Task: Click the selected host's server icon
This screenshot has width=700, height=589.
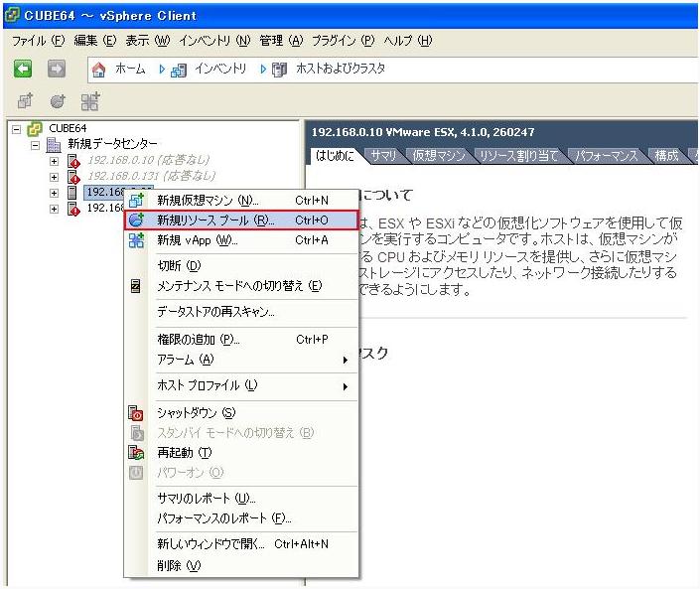Action: coord(71,193)
